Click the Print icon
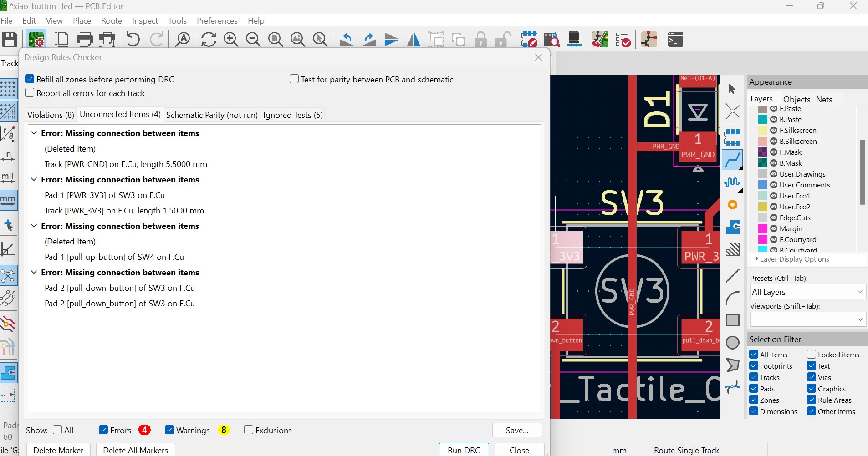 point(84,40)
